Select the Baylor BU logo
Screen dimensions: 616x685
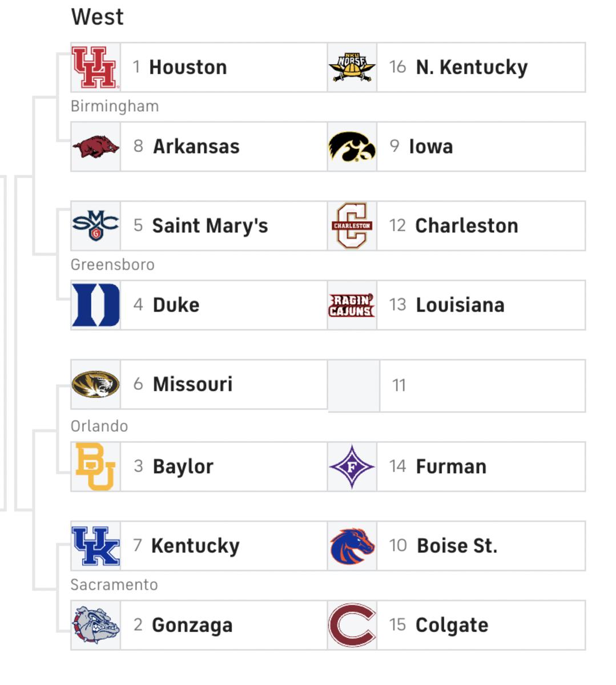pyautogui.click(x=95, y=467)
